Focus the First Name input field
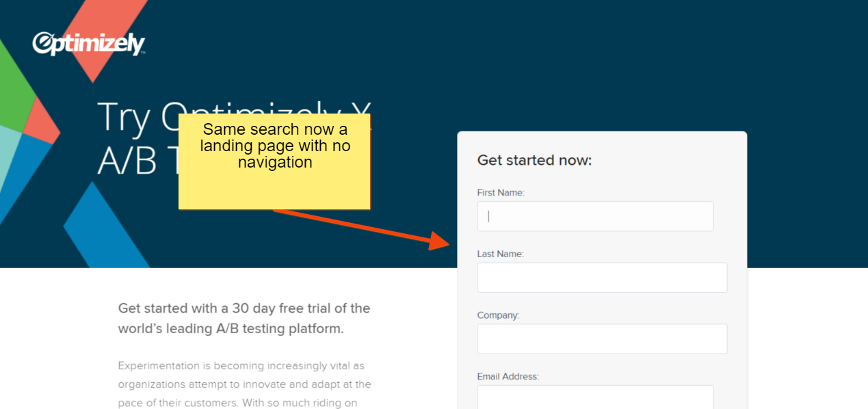This screenshot has height=409, width=868. click(x=595, y=216)
